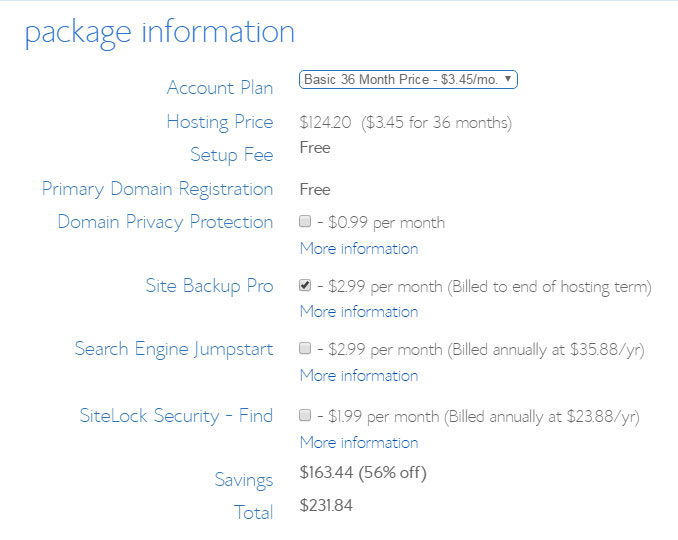The height and width of the screenshot is (540, 678).
Task: Click the Site Backup Pro label
Action: coord(209,286)
